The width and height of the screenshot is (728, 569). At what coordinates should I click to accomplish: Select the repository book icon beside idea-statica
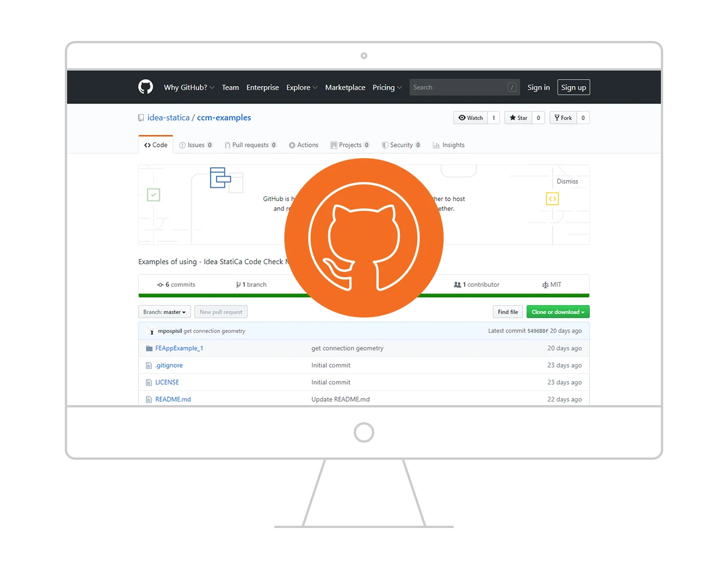[x=141, y=118]
